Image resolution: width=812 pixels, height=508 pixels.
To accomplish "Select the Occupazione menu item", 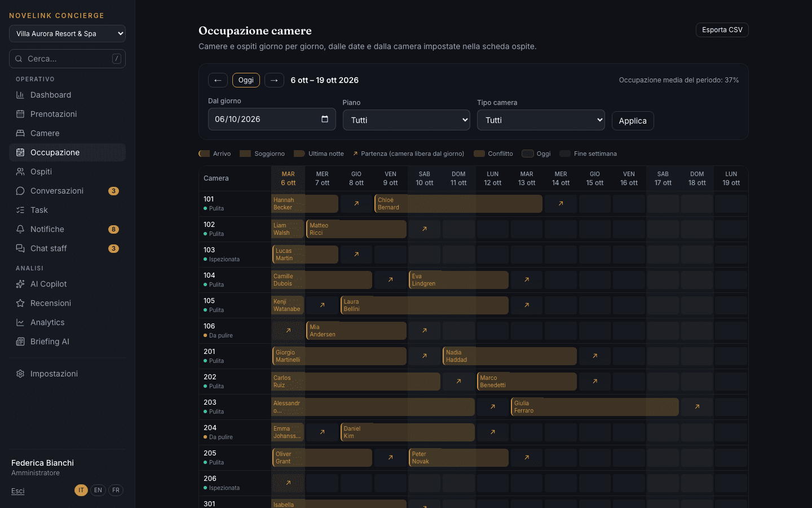I will [67, 152].
